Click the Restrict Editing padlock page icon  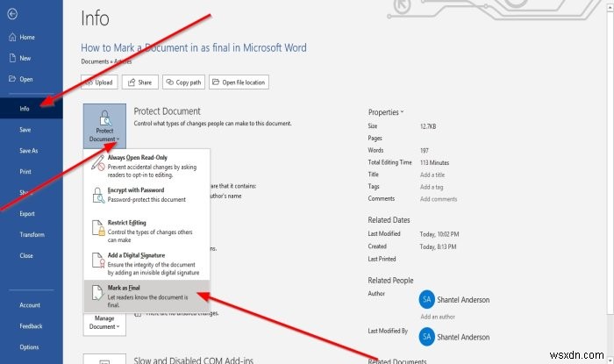click(x=98, y=228)
